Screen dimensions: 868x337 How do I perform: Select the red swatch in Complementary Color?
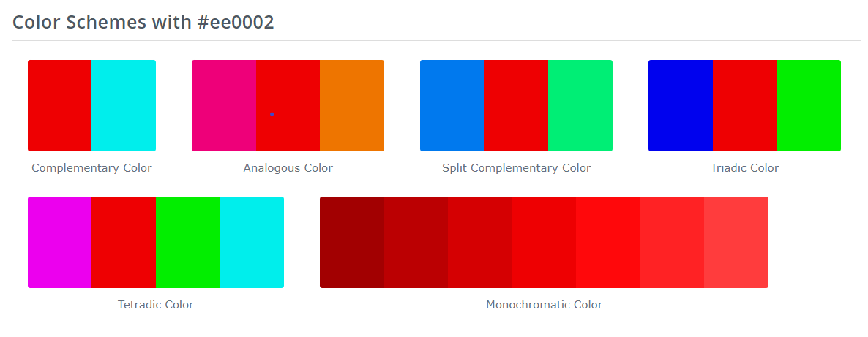click(x=60, y=106)
